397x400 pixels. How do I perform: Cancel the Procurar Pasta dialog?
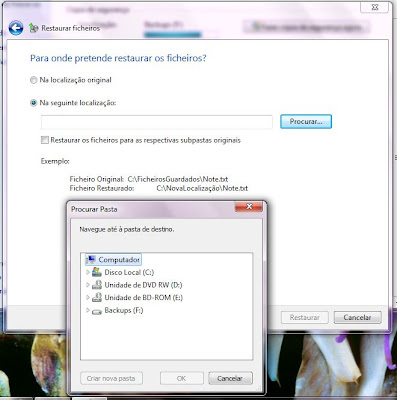point(230,378)
